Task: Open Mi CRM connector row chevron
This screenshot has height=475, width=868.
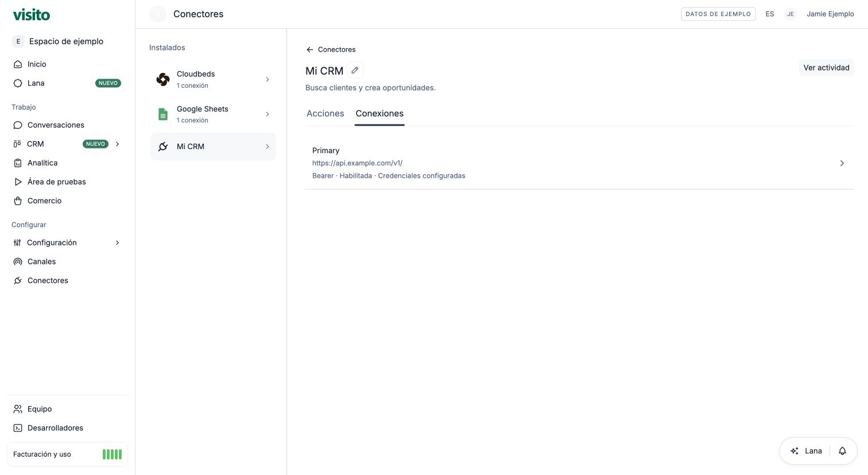Action: tap(268, 146)
